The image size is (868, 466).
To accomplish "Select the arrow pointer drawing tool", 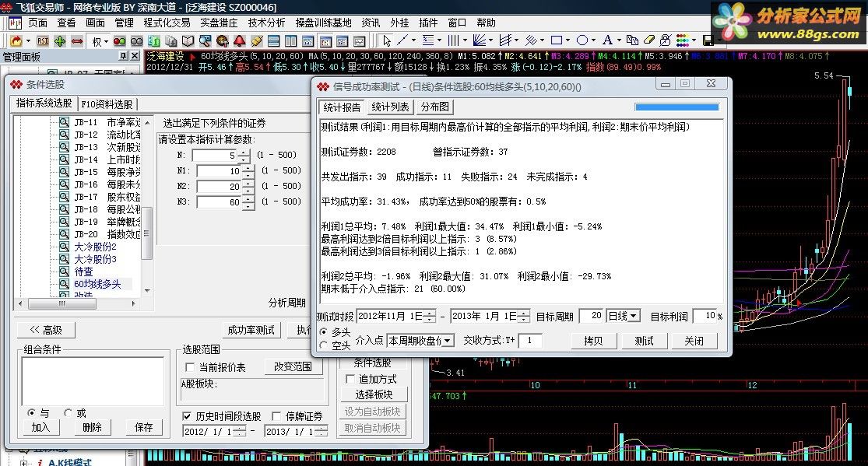I will [x=387, y=40].
